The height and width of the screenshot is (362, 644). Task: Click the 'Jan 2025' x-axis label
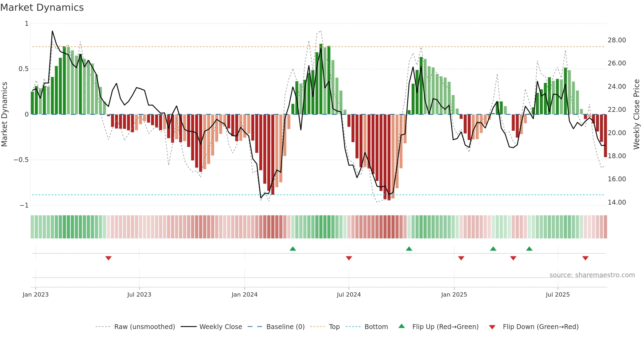click(454, 294)
